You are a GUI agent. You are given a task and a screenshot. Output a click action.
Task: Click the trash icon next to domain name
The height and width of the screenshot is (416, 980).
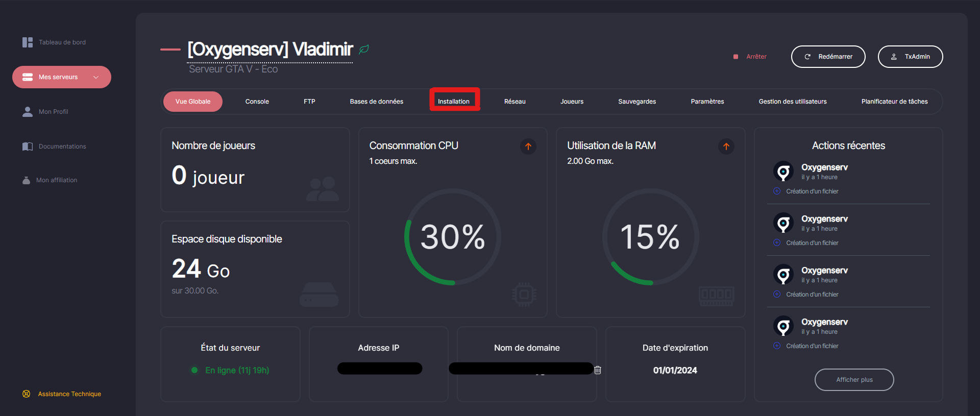point(598,370)
